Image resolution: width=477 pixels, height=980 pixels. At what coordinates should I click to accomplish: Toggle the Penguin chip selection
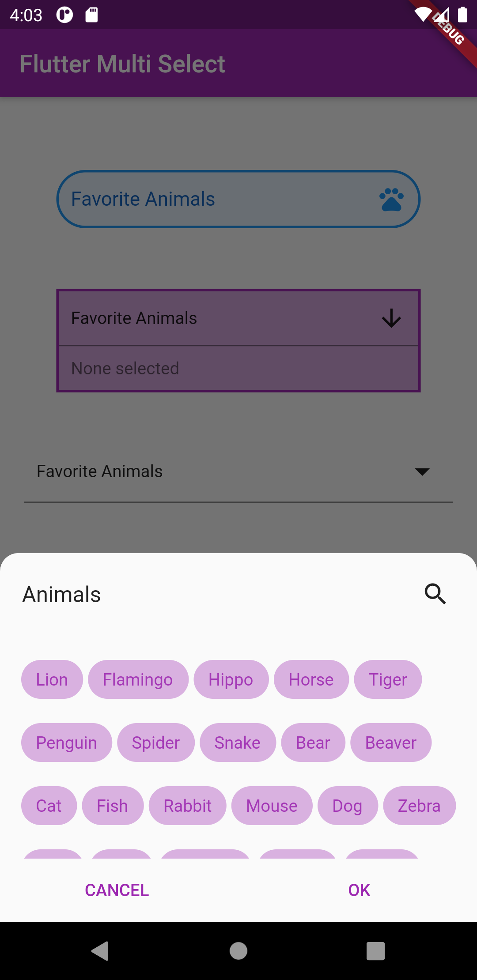pyautogui.click(x=66, y=743)
